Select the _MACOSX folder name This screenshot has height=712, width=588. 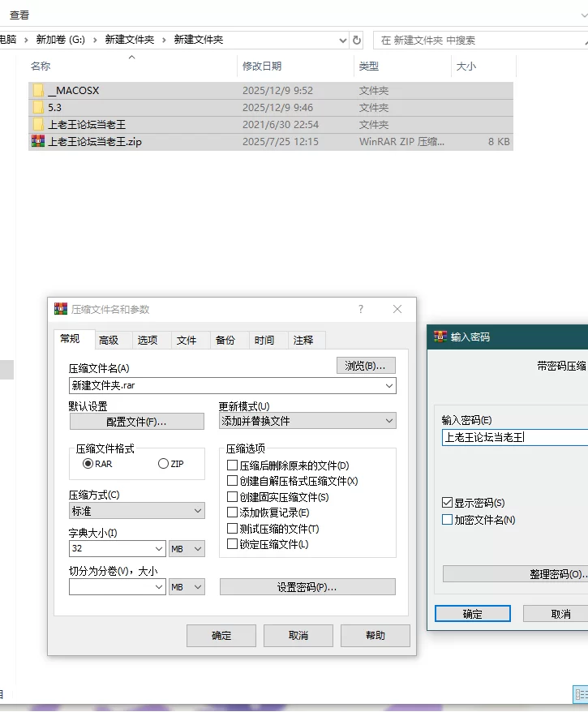coord(74,90)
